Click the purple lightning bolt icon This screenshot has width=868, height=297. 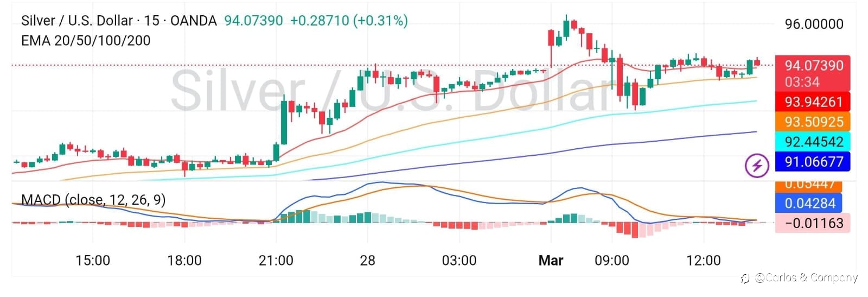[x=757, y=165]
